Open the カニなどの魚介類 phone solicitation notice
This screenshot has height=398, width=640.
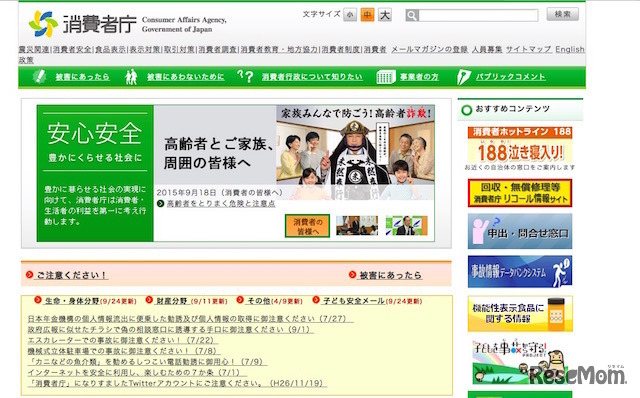point(147,362)
